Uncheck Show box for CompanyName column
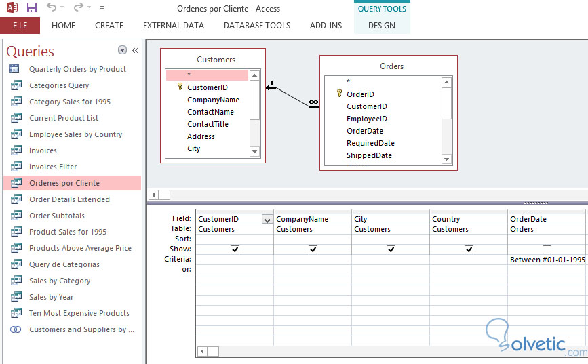 point(313,249)
